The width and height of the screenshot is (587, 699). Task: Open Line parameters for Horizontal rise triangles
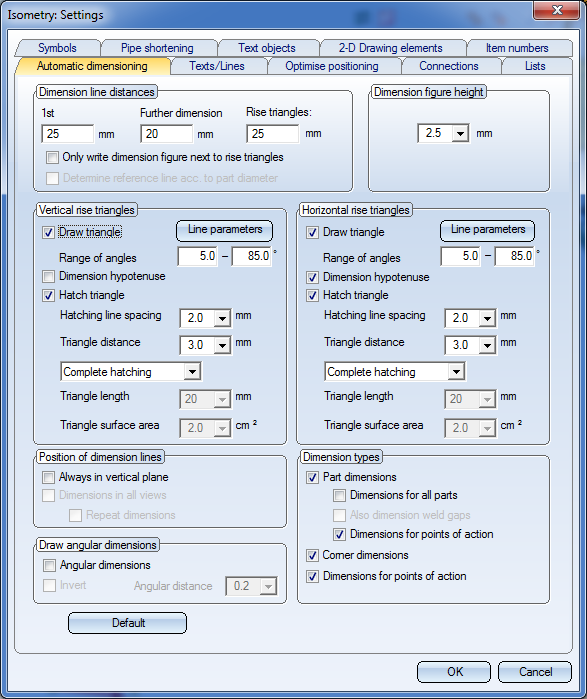(x=488, y=230)
